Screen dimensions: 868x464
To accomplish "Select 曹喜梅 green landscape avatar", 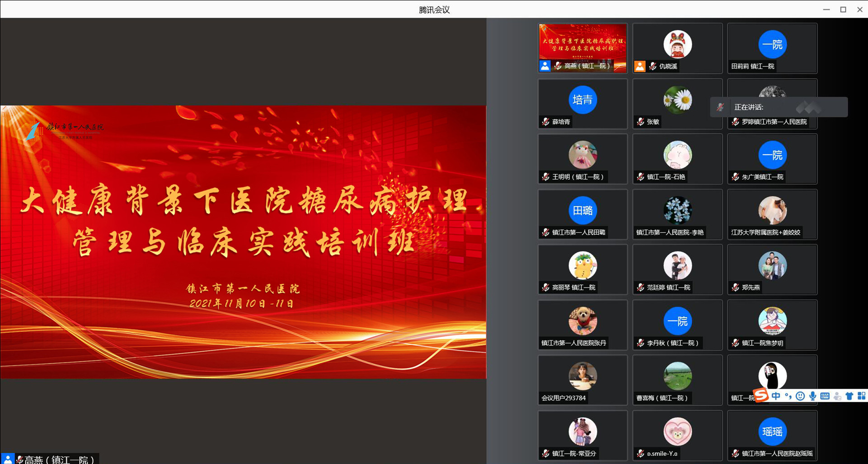I will [677, 376].
